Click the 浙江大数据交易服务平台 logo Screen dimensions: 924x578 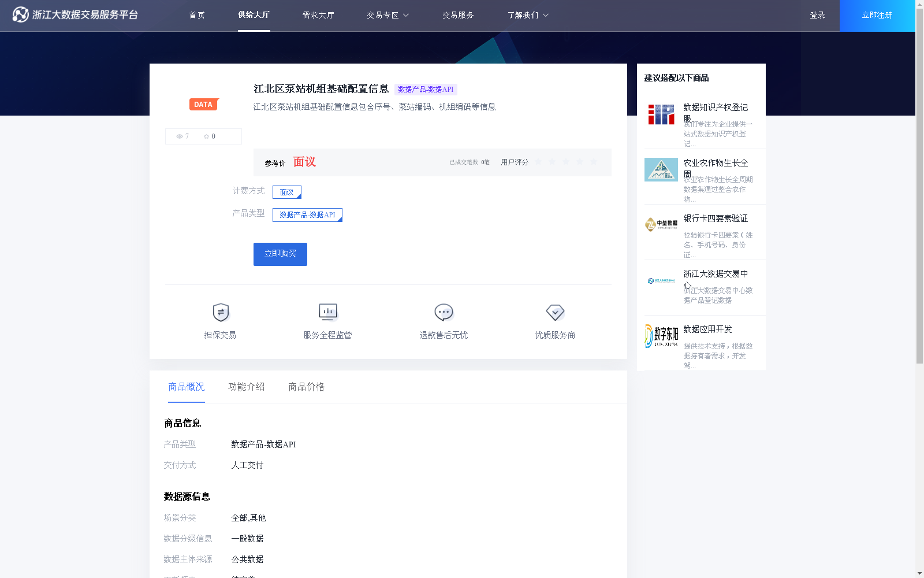pyautogui.click(x=75, y=14)
